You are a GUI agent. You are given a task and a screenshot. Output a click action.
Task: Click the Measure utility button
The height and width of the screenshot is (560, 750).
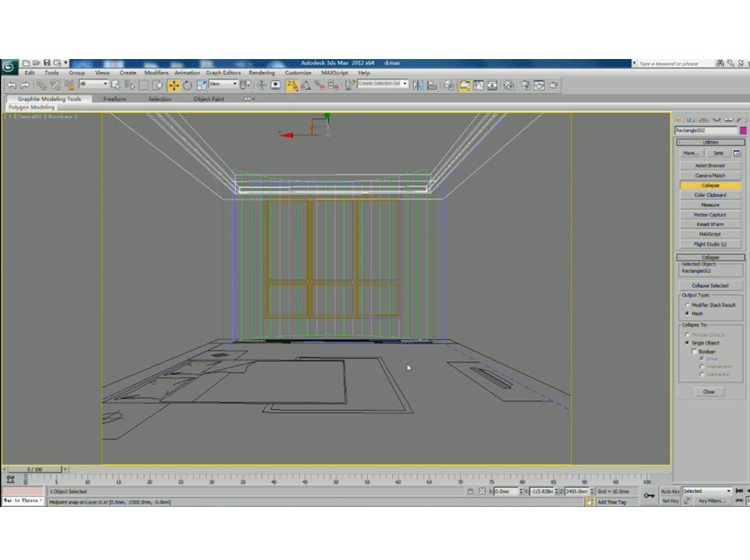710,205
